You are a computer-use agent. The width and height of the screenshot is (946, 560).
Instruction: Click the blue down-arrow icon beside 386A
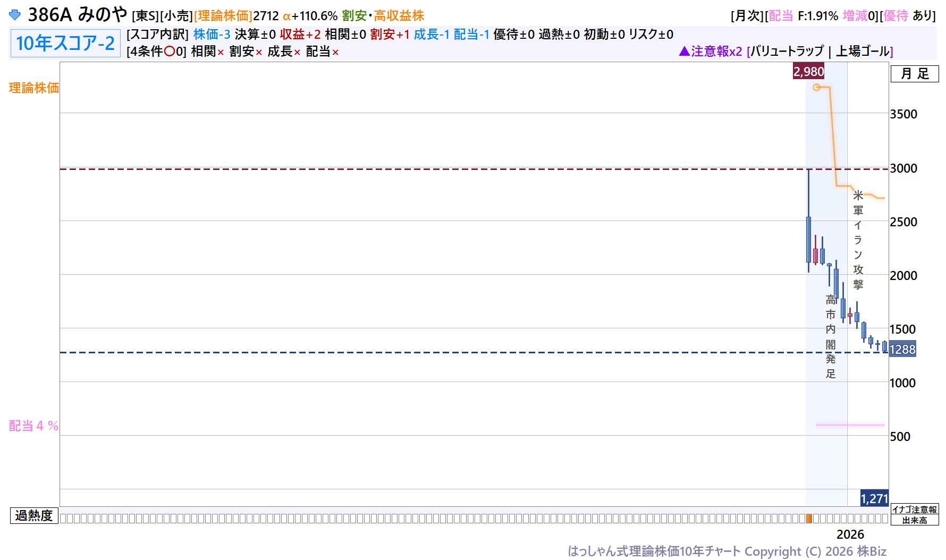[x=15, y=15]
